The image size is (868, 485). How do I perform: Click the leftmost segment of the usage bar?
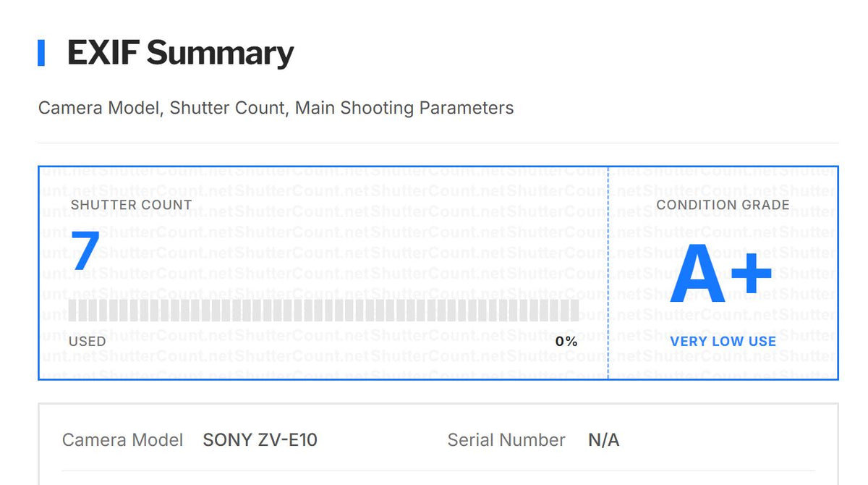pos(72,311)
